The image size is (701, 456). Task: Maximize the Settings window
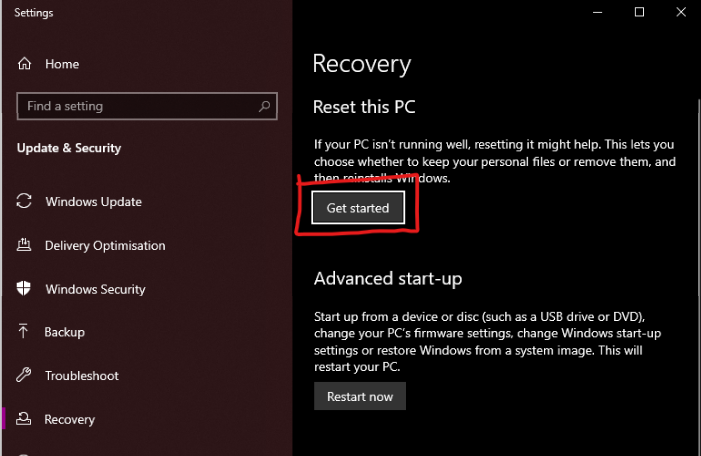pos(639,12)
